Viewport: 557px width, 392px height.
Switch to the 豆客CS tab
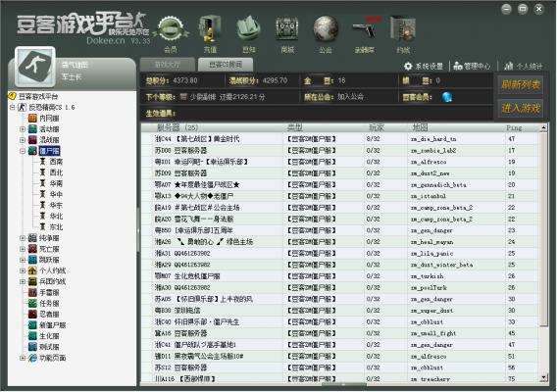point(226,65)
